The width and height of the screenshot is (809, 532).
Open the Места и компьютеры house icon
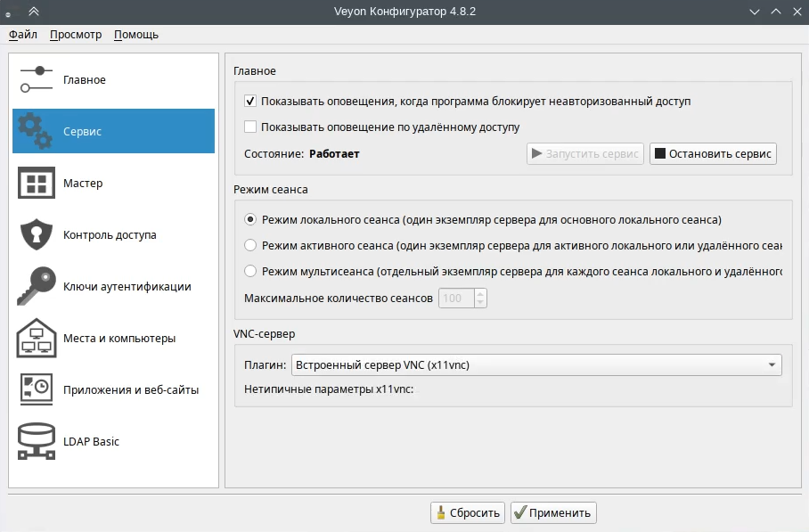point(37,338)
